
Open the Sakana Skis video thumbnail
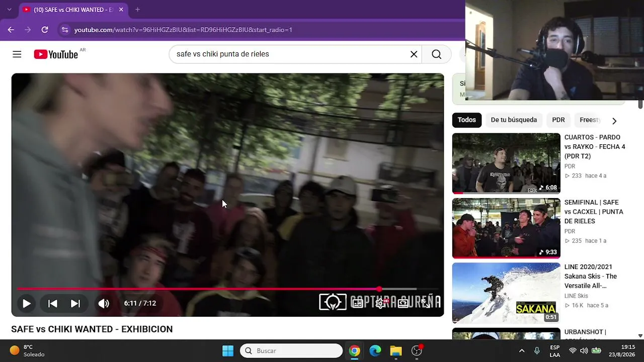506,293
